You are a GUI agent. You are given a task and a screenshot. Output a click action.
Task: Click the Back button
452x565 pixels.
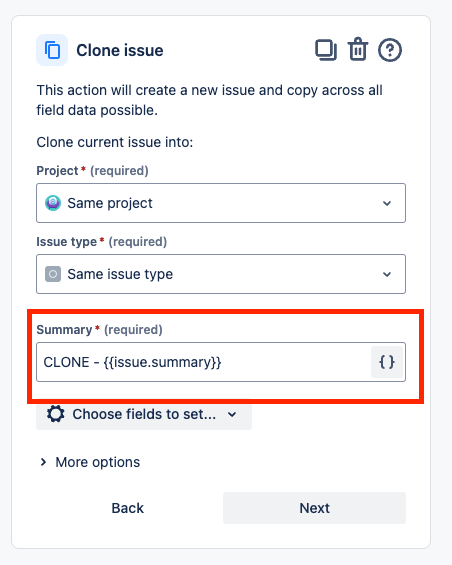coord(128,508)
